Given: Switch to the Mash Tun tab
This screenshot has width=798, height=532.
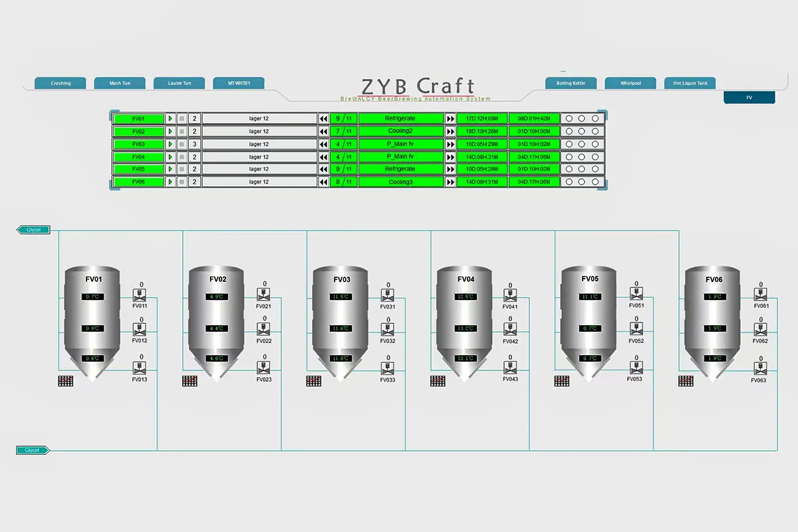Looking at the screenshot, I should click(120, 83).
